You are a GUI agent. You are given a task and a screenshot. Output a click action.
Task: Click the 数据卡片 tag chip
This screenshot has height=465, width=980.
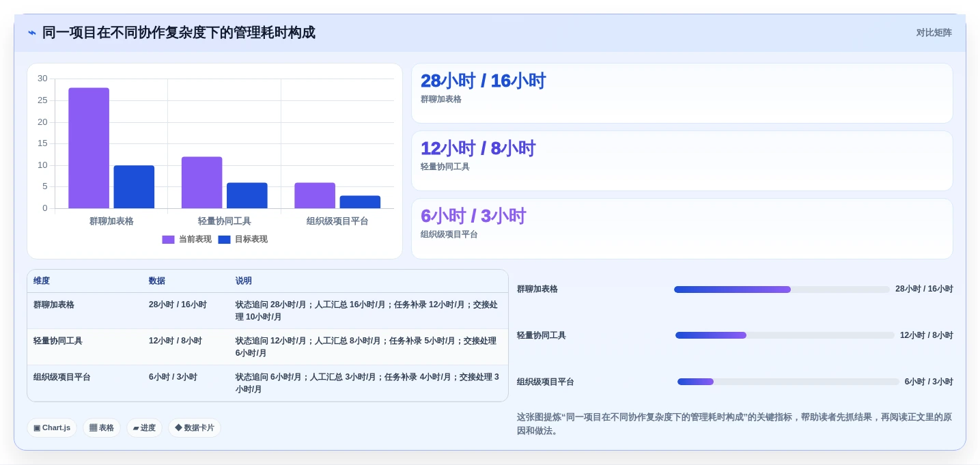[195, 428]
